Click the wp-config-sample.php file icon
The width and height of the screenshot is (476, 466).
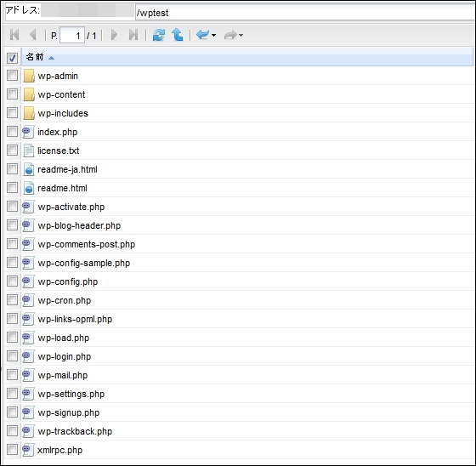pyautogui.click(x=28, y=263)
